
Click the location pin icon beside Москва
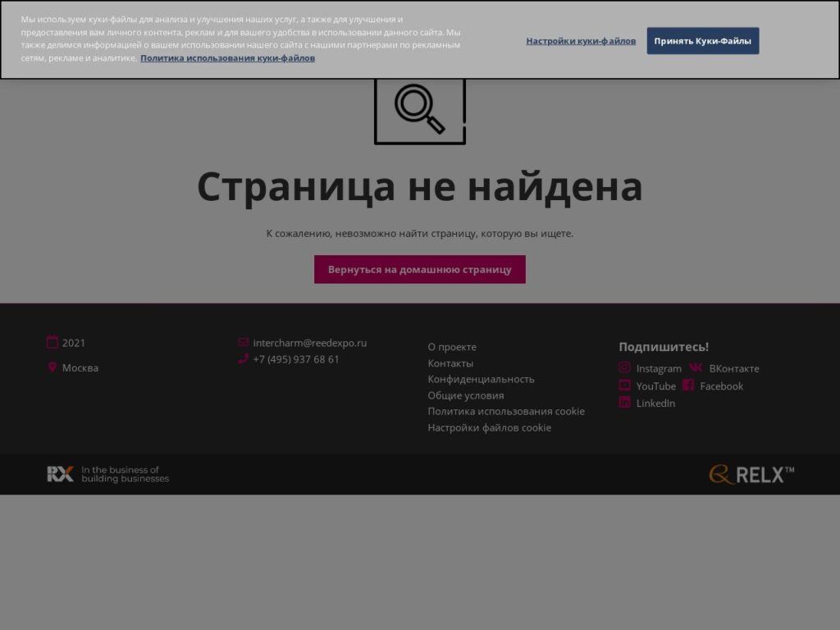(x=52, y=367)
